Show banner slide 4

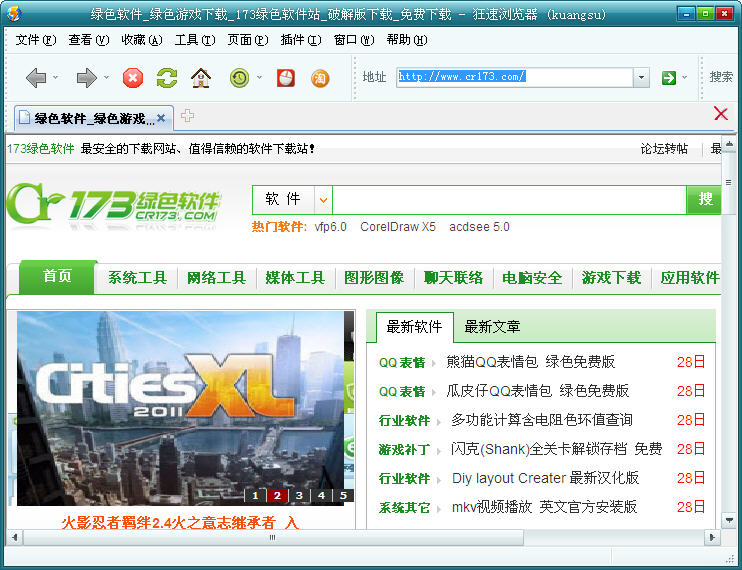pos(321,495)
